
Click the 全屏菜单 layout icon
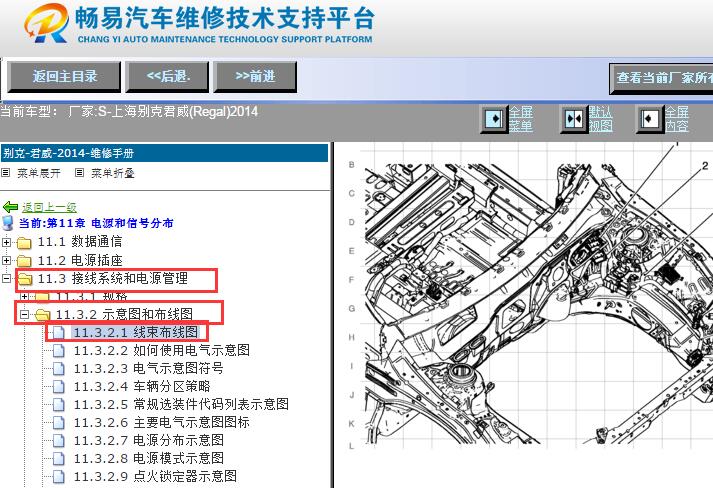coord(494,119)
